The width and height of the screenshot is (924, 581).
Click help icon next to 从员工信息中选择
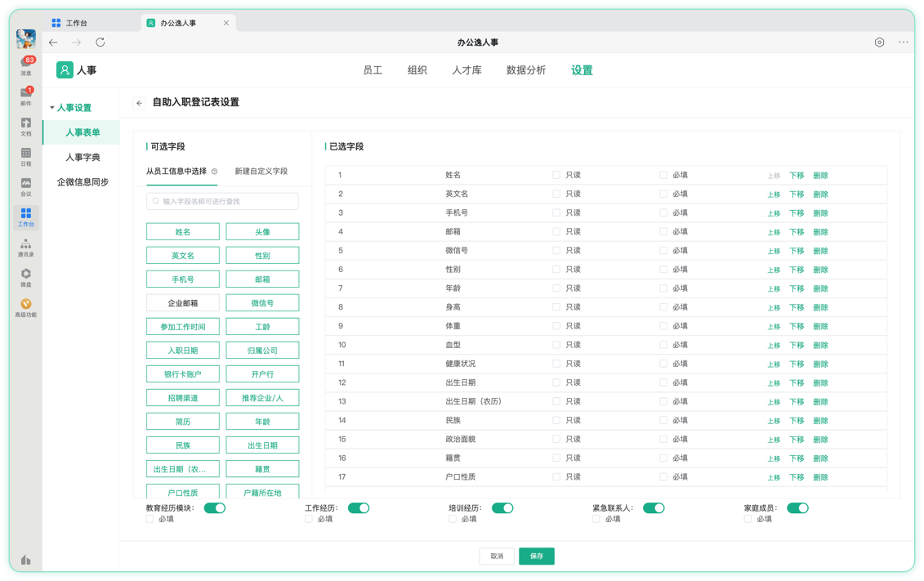(x=215, y=172)
